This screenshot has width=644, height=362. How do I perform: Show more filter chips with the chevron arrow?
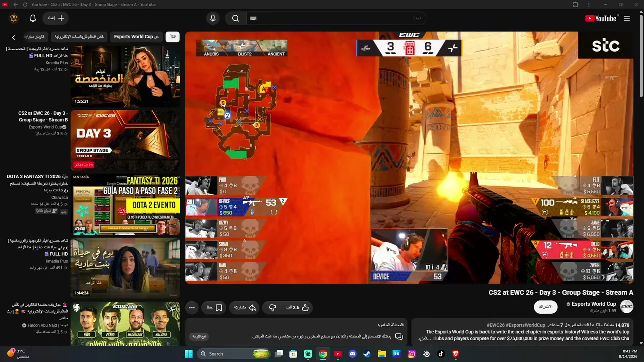(14, 37)
